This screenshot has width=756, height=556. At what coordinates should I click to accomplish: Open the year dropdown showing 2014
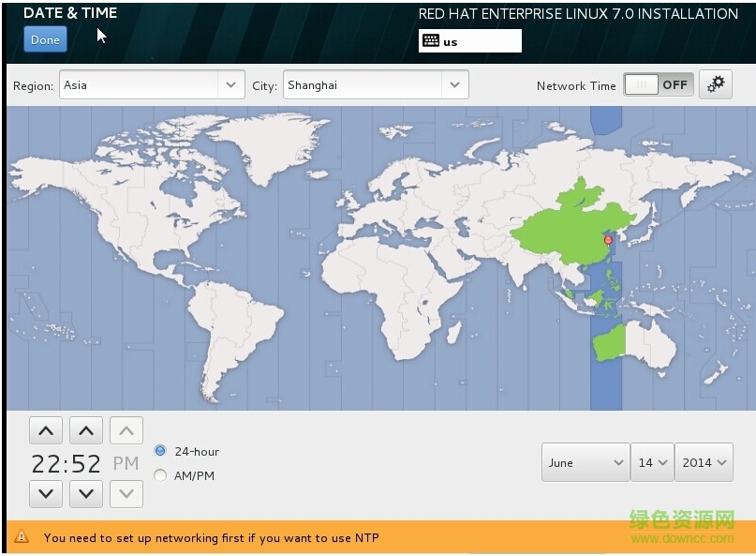click(704, 463)
